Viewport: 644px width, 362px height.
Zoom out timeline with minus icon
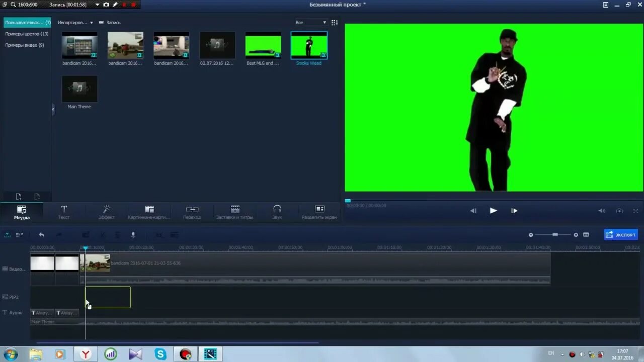click(530, 235)
